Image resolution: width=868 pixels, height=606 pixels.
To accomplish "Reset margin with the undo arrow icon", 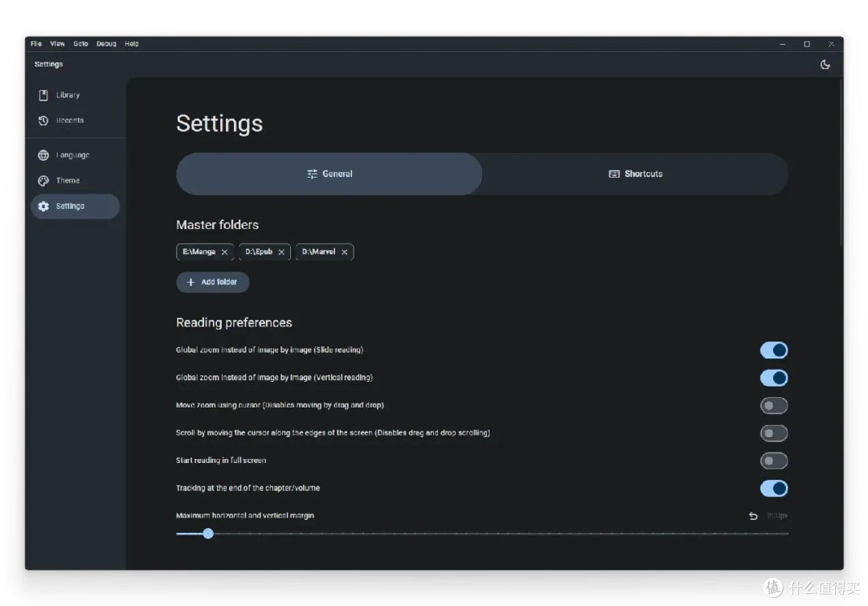I will coord(753,516).
